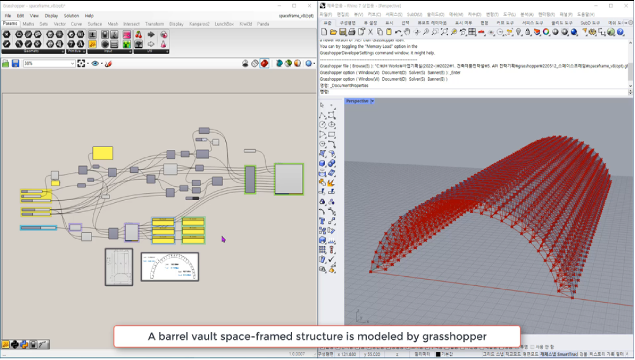Open Grasshopper Solution menu
This screenshot has height=360, width=635.
tap(71, 16)
